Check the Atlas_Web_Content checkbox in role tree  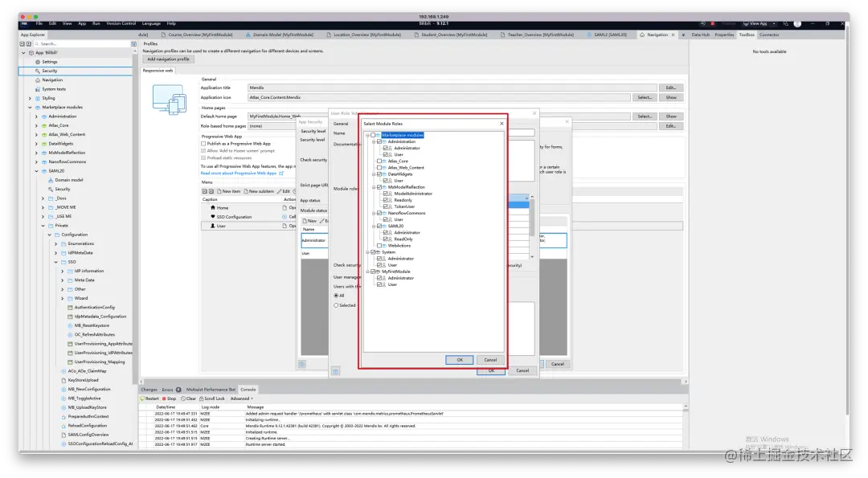point(379,168)
